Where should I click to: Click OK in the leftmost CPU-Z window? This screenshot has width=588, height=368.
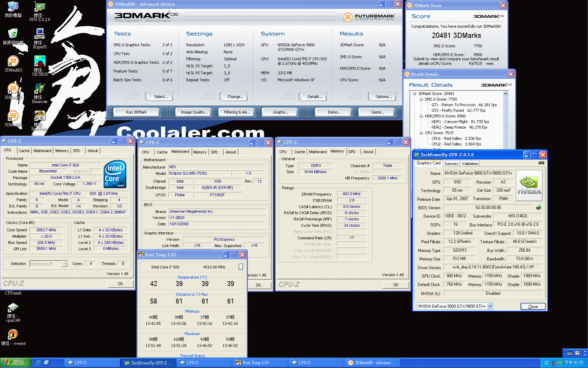point(120,284)
